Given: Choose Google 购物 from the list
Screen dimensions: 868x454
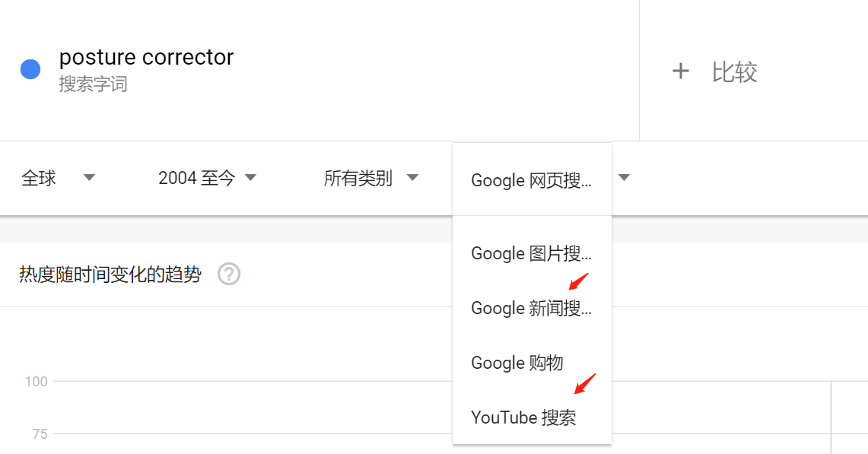Looking at the screenshot, I should (x=517, y=363).
